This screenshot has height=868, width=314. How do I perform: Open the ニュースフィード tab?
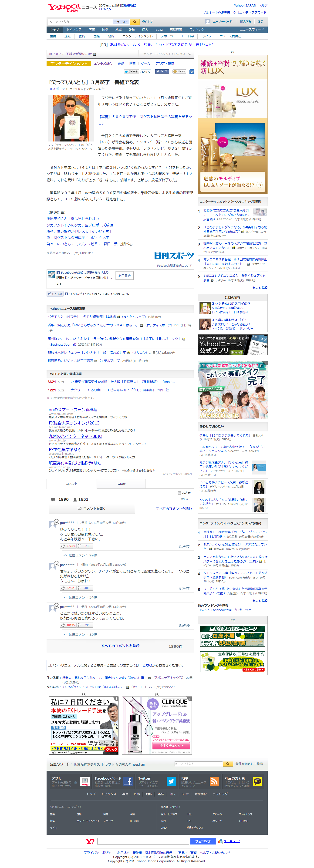click(252, 30)
